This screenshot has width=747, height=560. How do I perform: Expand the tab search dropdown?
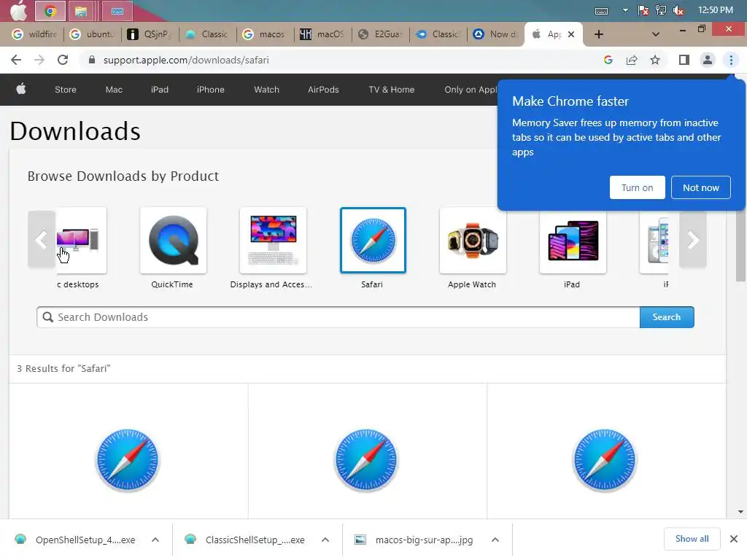[x=656, y=34]
